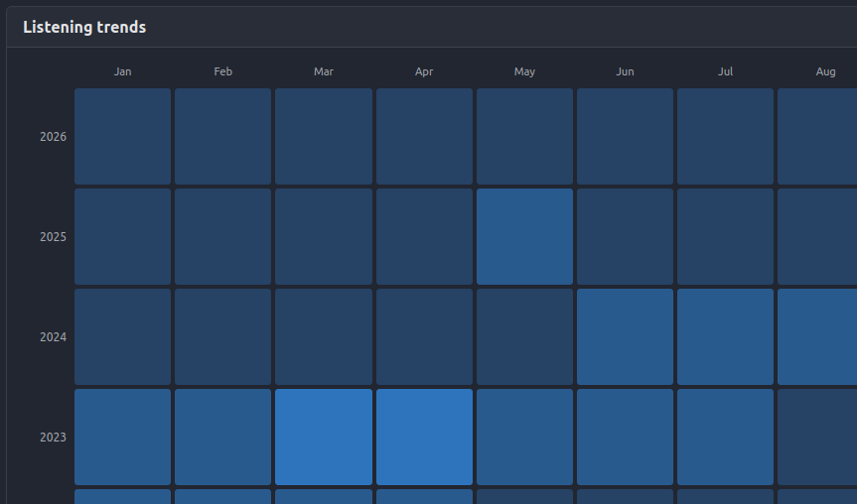Click the 'Apr' column header
Image resolution: width=857 pixels, height=504 pixels.
[x=424, y=71]
